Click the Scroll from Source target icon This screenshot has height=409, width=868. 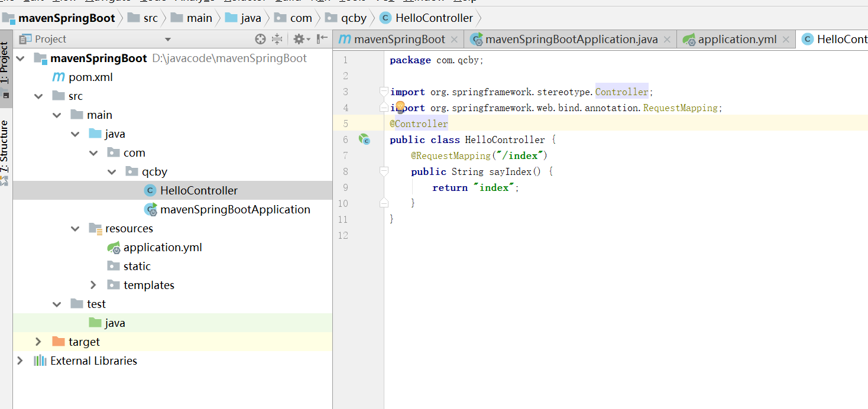(x=260, y=39)
